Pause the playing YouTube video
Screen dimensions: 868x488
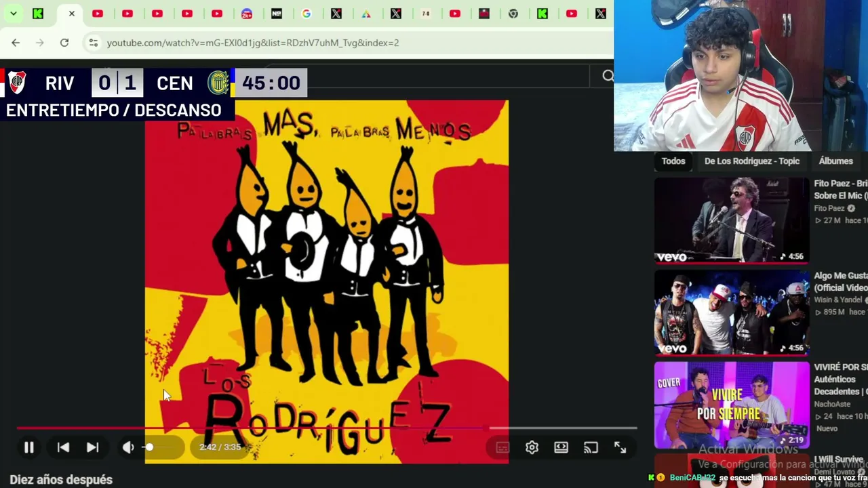coord(28,447)
